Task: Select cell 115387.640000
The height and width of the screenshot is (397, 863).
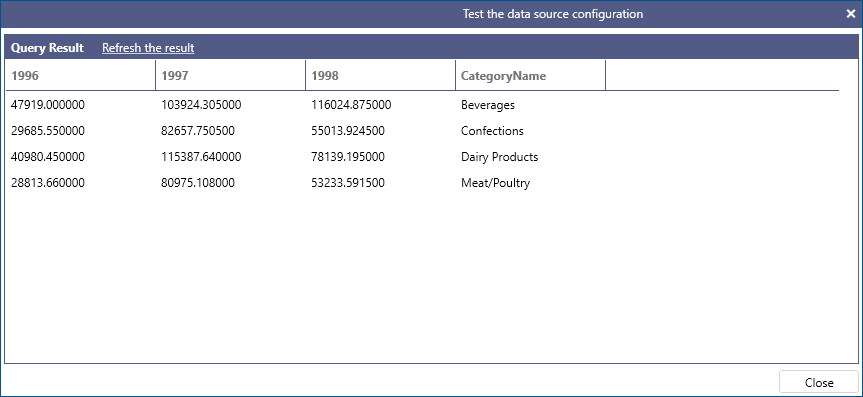Action: (201, 157)
